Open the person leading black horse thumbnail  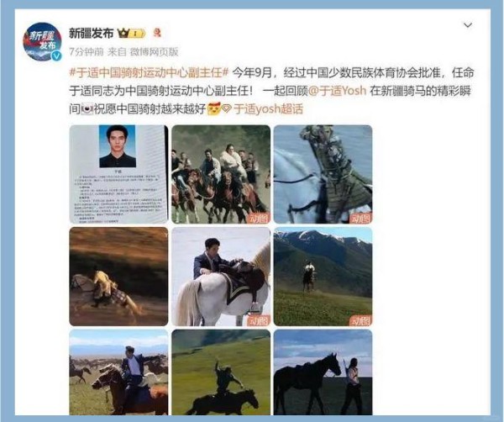(x=323, y=372)
